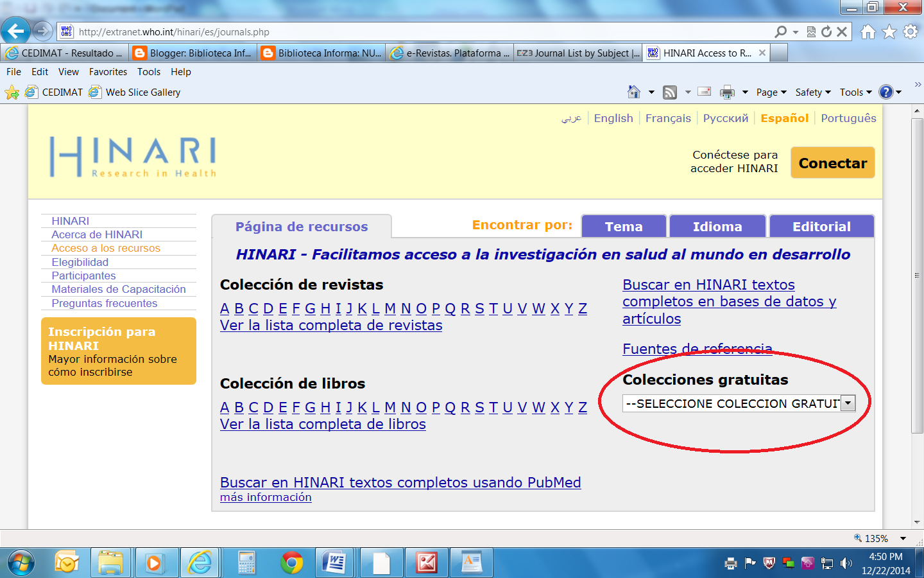Click the volume speaker icon in system tray

point(846,563)
